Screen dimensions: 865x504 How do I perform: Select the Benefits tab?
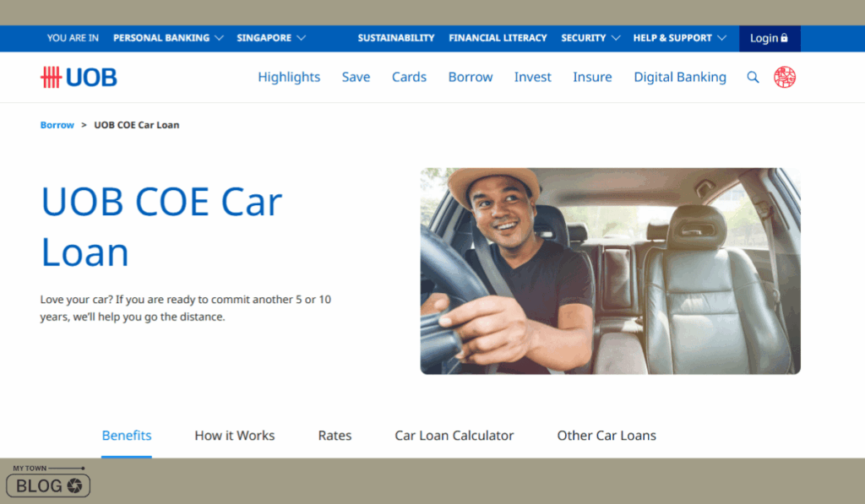(127, 436)
